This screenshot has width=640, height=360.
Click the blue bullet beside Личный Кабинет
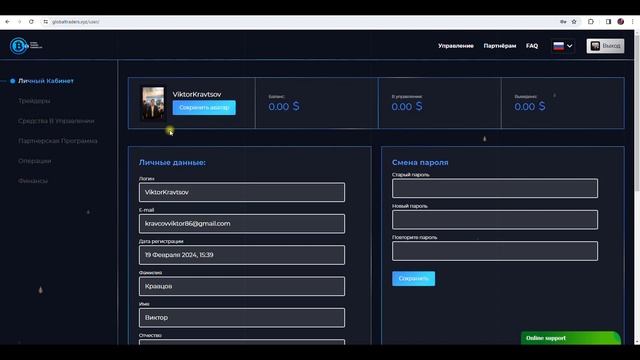[x=13, y=81]
